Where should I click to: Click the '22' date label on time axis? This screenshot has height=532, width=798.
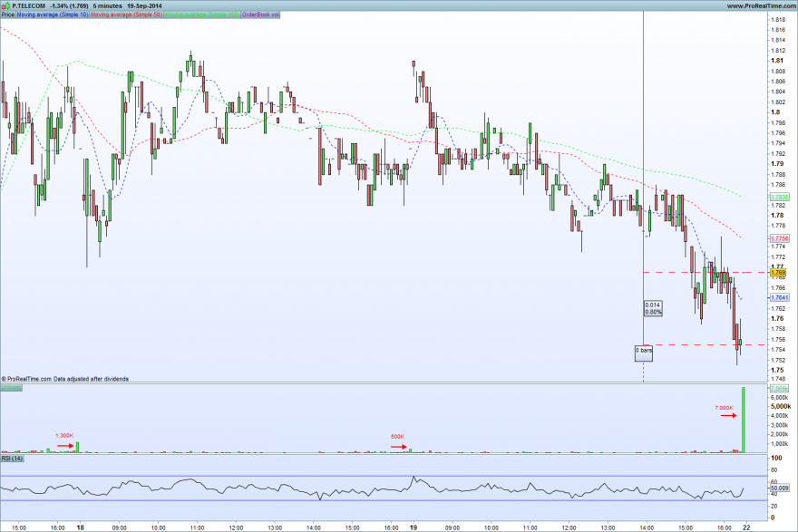pos(746,527)
